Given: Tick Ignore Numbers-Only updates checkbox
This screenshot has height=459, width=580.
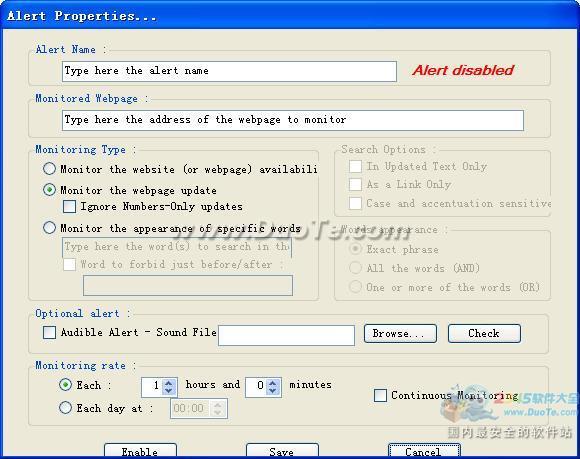Looking at the screenshot, I should (x=69, y=206).
